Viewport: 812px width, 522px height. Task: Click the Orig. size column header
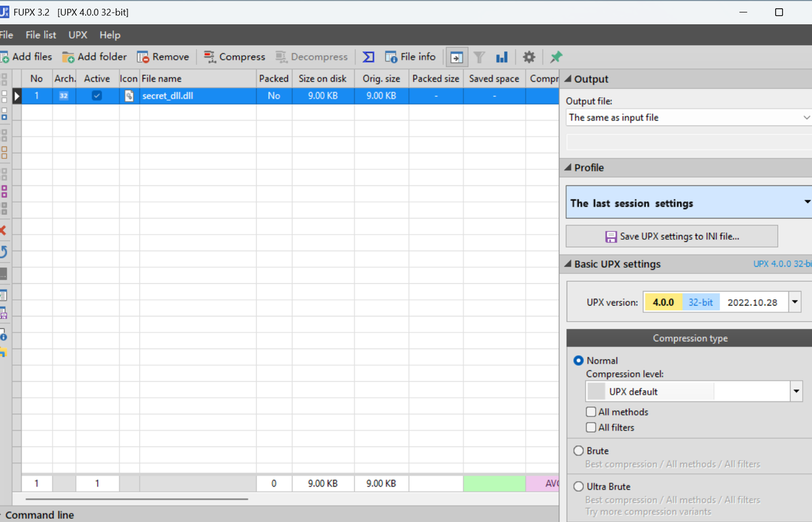tap(381, 79)
